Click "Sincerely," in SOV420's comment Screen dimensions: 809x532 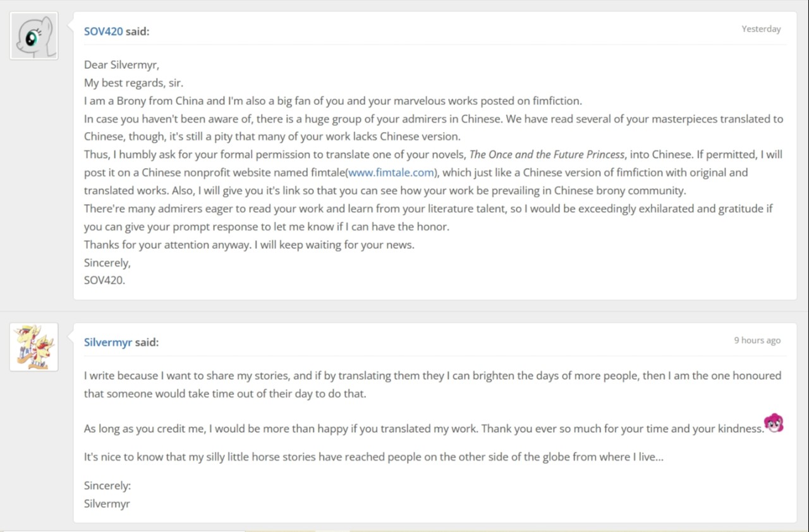107,262
